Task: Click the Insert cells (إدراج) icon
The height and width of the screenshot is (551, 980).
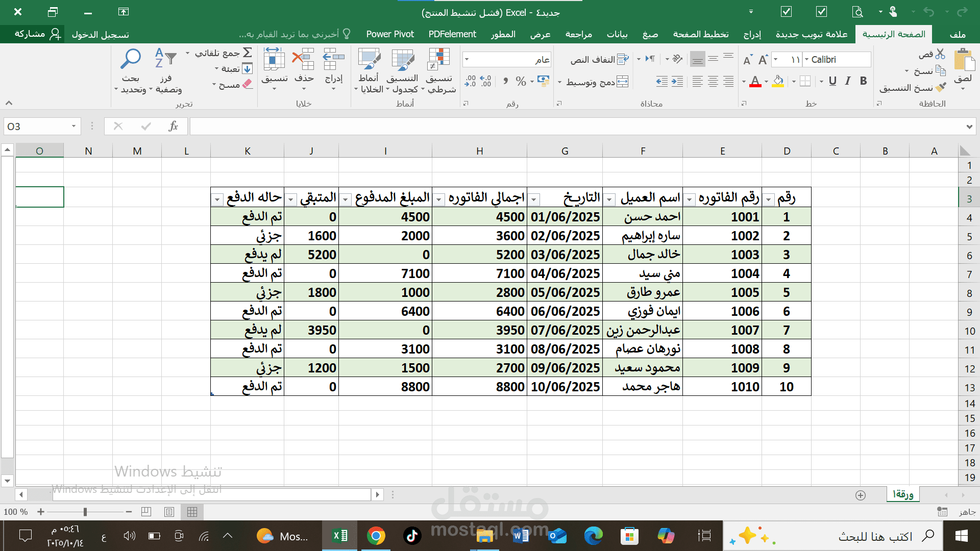Action: pos(334,59)
